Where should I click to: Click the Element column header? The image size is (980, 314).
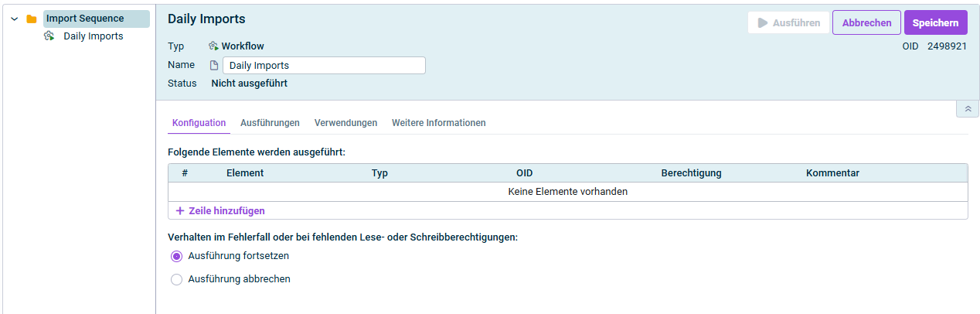pyautogui.click(x=245, y=173)
